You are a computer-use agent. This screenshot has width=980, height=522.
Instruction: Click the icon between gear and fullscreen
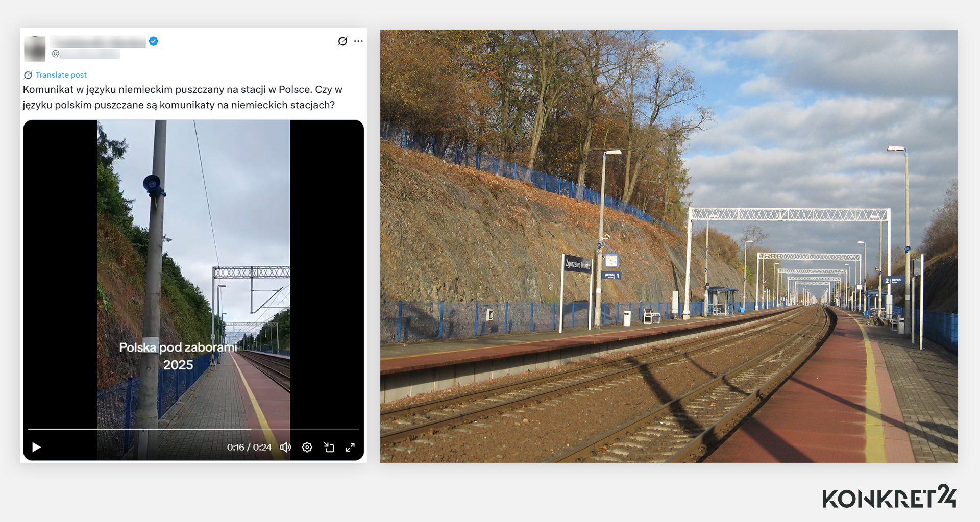(x=329, y=448)
